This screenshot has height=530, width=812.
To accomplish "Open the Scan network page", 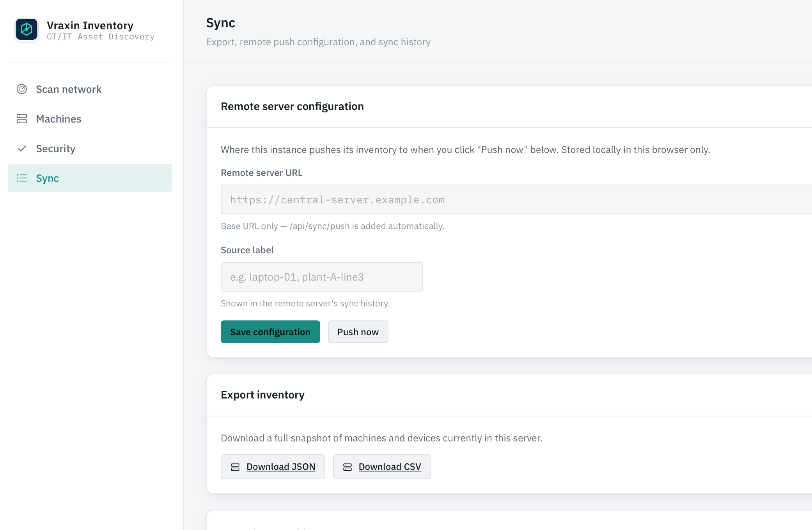I will [90, 89].
